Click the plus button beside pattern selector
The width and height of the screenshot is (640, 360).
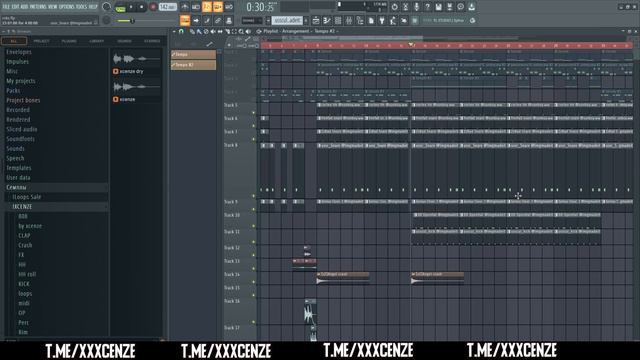coord(307,20)
